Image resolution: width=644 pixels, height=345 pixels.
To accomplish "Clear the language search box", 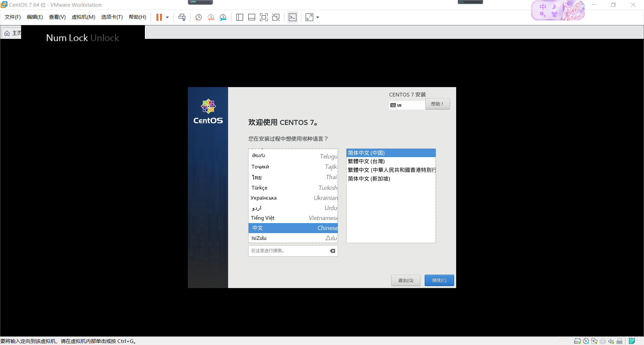I will [332, 251].
